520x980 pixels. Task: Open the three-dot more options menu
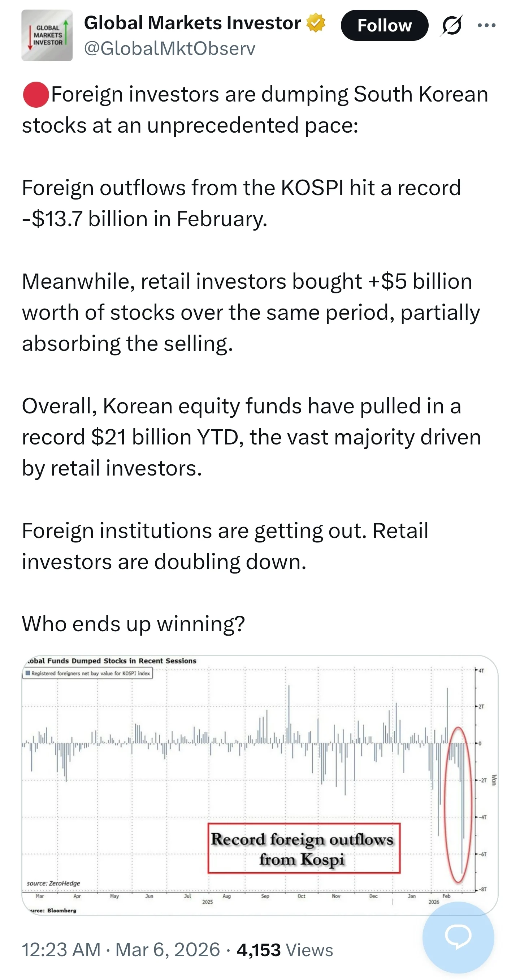point(486,26)
